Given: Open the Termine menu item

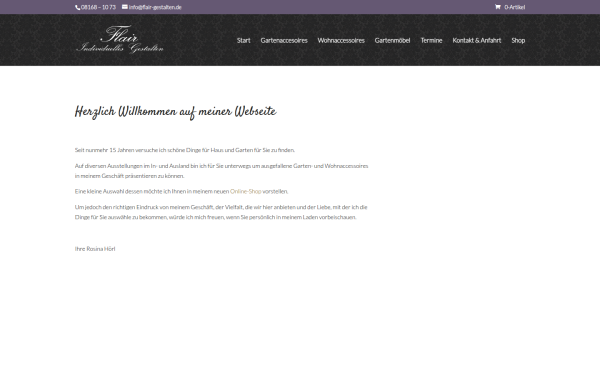Looking at the screenshot, I should pos(431,41).
